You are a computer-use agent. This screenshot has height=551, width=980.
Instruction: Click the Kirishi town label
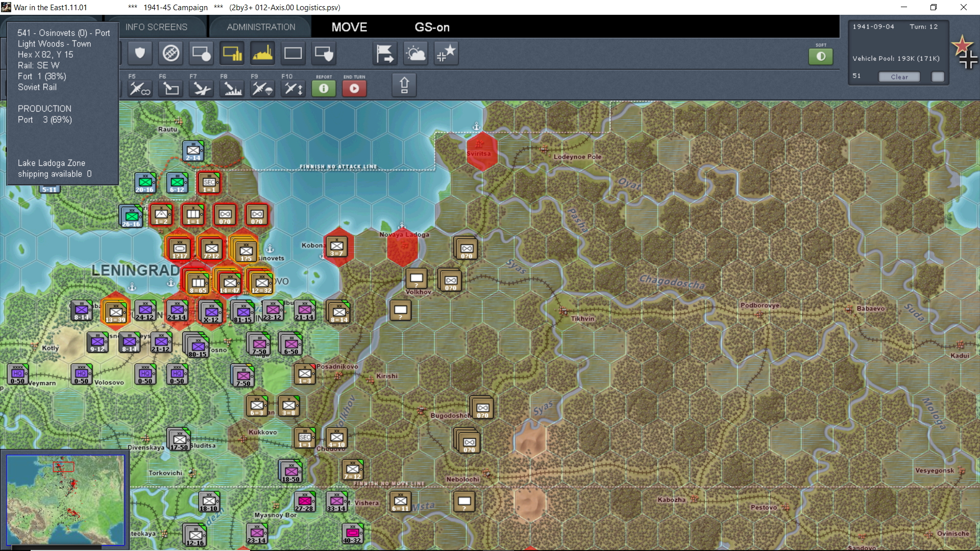click(387, 377)
